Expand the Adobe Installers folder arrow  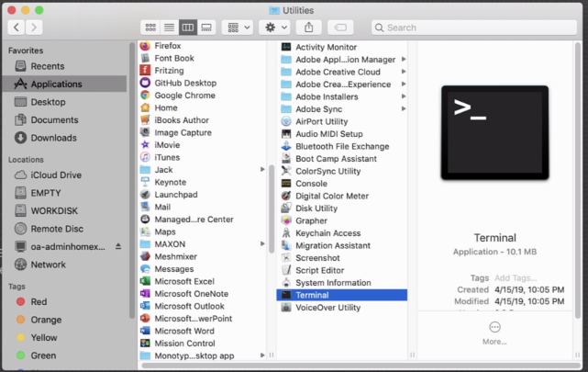404,96
